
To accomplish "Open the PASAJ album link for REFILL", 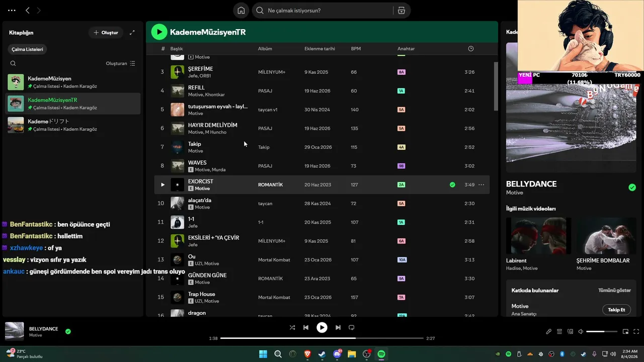I will pyautogui.click(x=265, y=91).
